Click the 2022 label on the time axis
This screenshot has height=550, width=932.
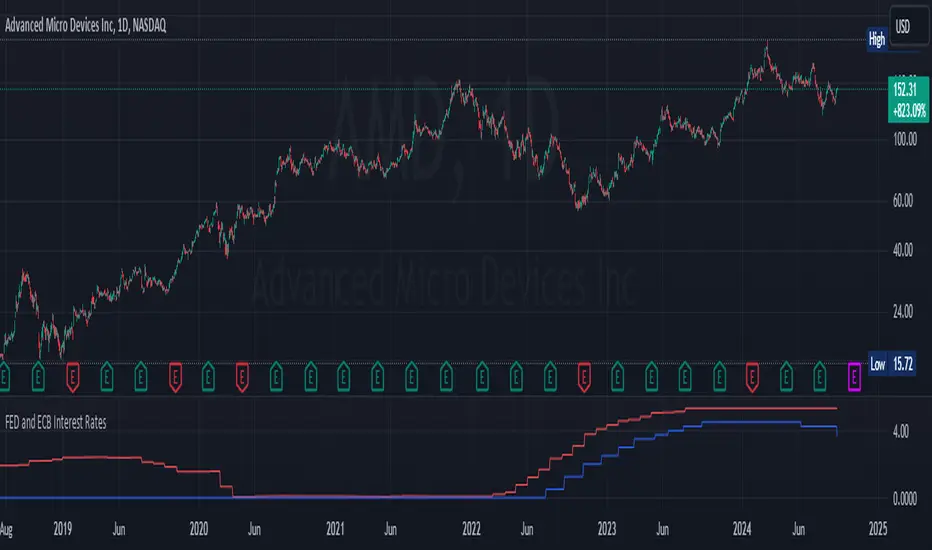(x=471, y=529)
